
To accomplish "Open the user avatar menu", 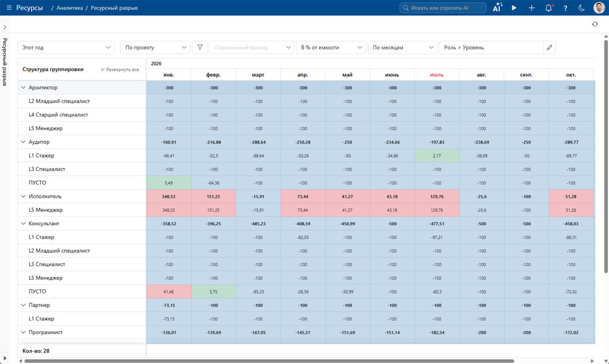I will [x=599, y=8].
